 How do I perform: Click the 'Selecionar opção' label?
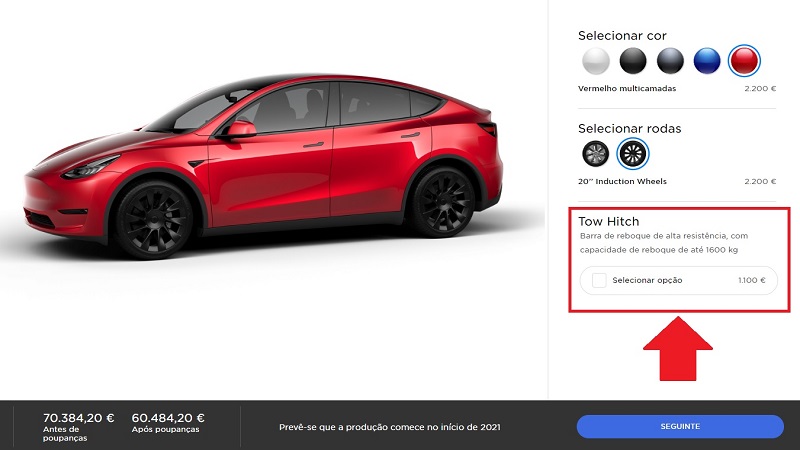coord(647,280)
